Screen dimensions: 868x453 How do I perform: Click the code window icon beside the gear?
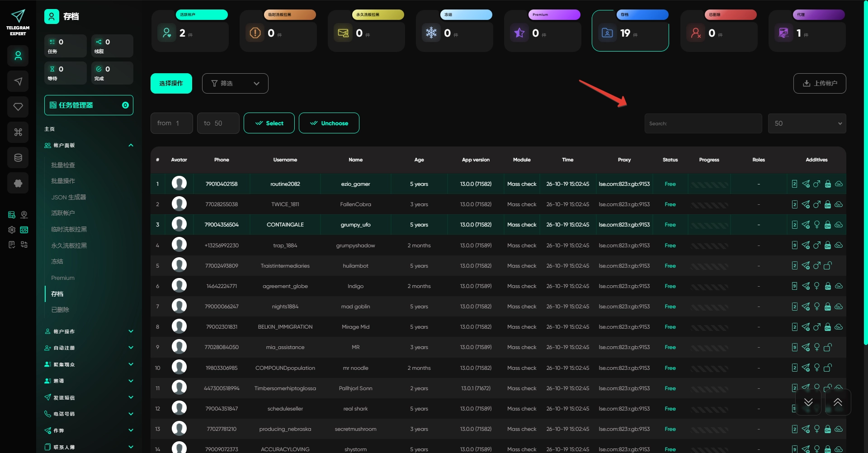click(x=24, y=230)
